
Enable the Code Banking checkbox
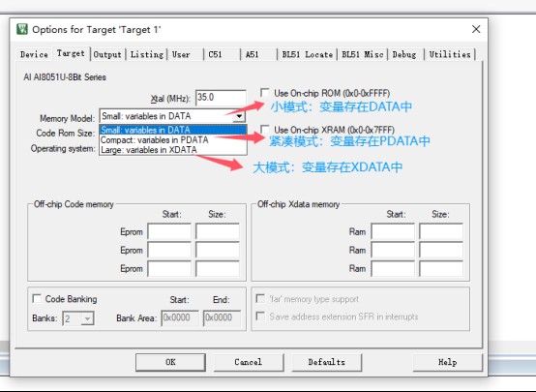[37, 299]
